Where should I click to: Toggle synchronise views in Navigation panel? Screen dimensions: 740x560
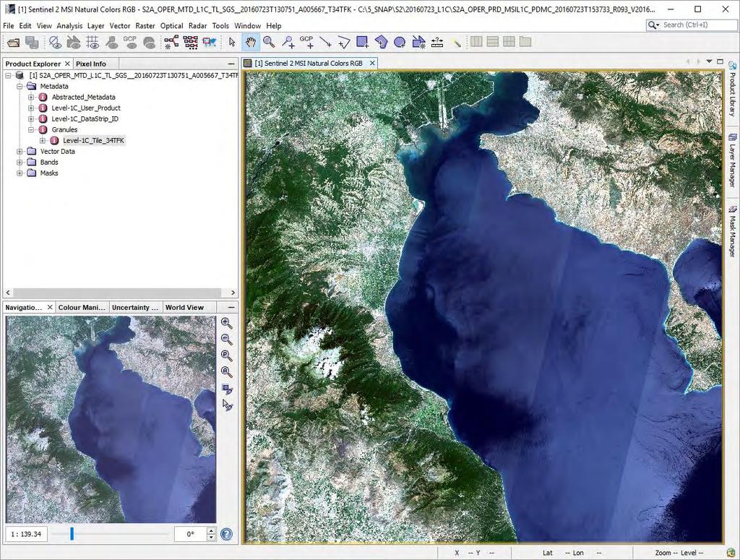pos(227,388)
